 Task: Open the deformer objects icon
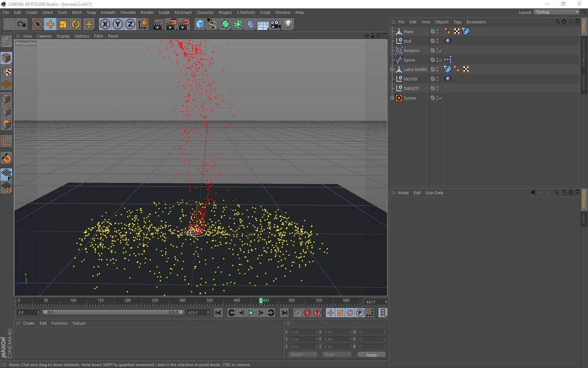[x=251, y=24]
